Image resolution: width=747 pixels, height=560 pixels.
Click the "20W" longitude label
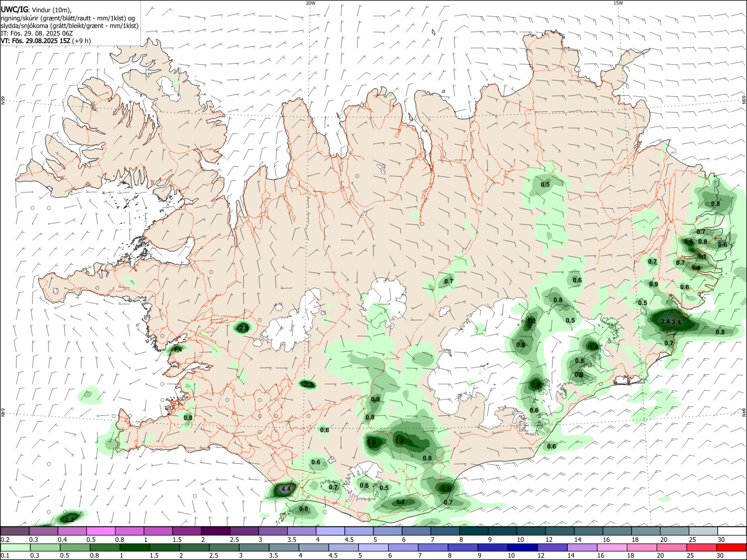(311, 3)
